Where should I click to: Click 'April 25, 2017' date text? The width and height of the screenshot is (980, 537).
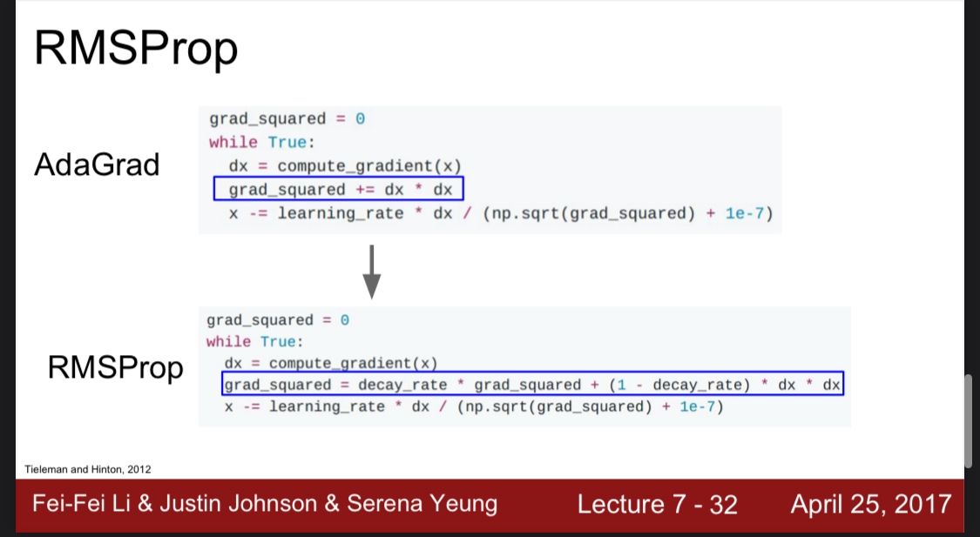pyautogui.click(x=871, y=505)
